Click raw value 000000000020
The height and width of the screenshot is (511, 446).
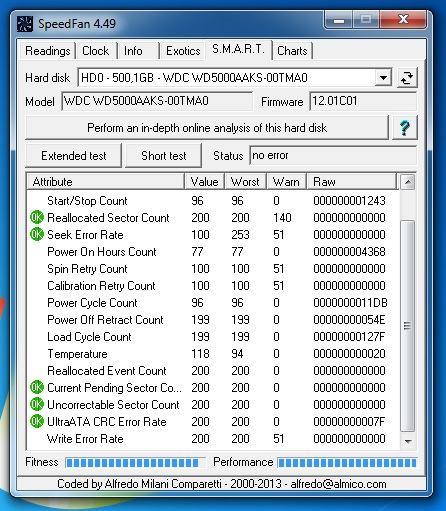point(349,354)
